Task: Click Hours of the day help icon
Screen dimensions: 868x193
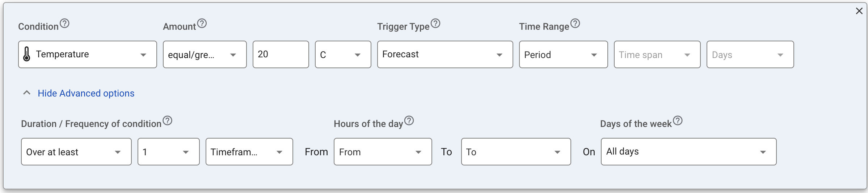Action: tap(409, 121)
